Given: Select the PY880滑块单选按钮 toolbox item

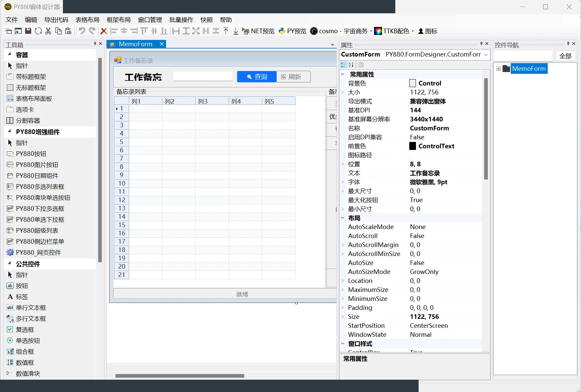Looking at the screenshot, I should 43,198.
